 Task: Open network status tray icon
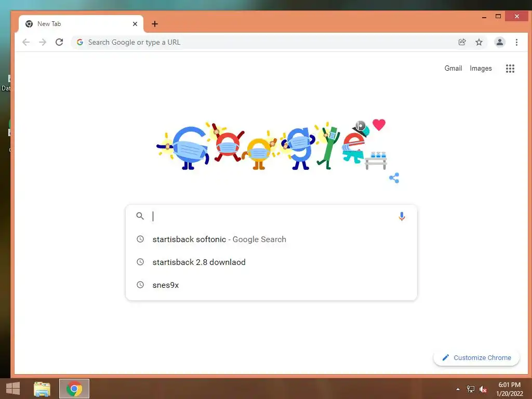(471, 389)
